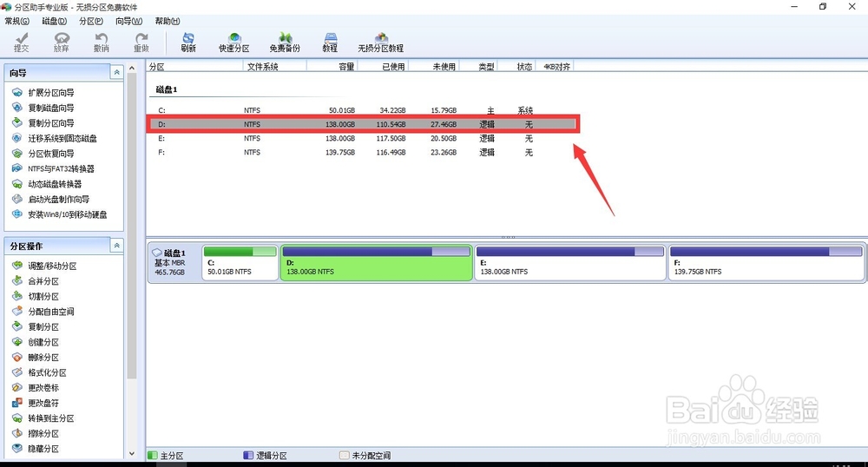Select C: 50.01GB block in disk map
Viewport: 868px width, 467px height.
(240, 263)
